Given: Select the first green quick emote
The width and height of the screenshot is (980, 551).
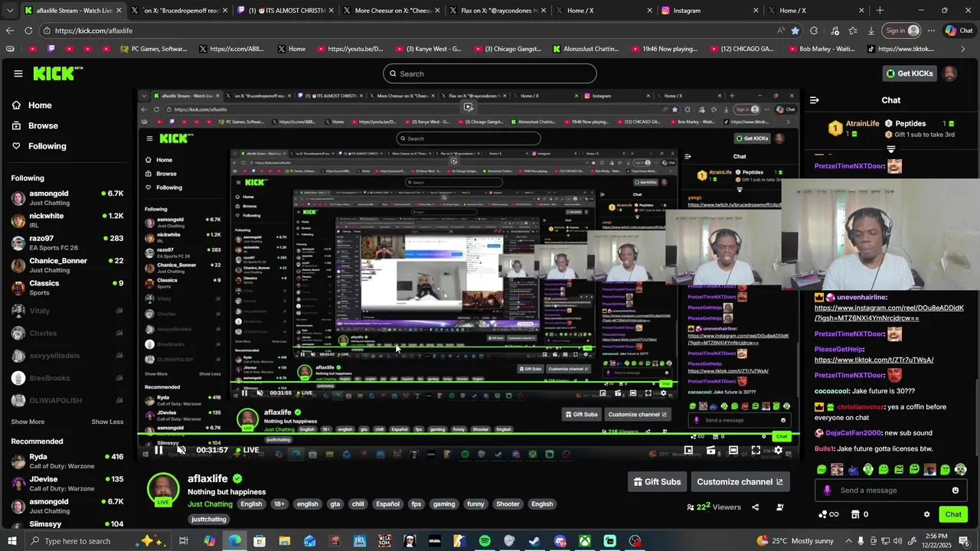Looking at the screenshot, I should point(822,469).
